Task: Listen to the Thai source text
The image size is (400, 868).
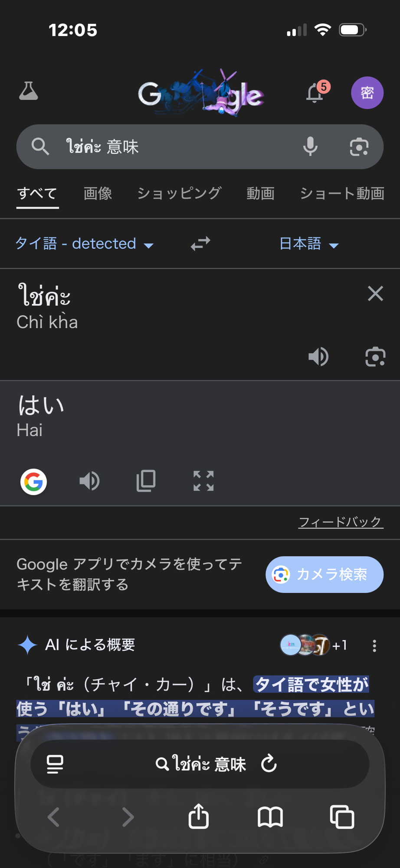Action: pyautogui.click(x=318, y=357)
